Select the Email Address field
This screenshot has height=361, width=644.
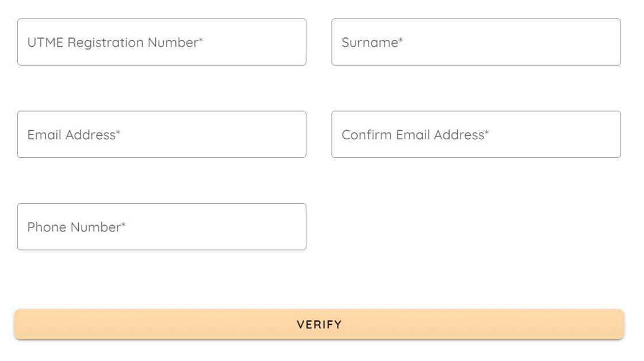point(162,134)
